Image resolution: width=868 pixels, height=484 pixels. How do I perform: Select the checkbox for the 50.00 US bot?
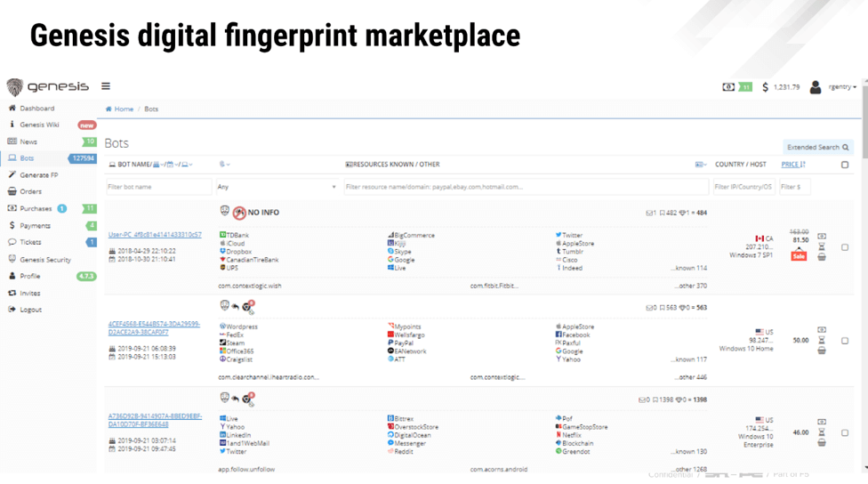tap(845, 341)
